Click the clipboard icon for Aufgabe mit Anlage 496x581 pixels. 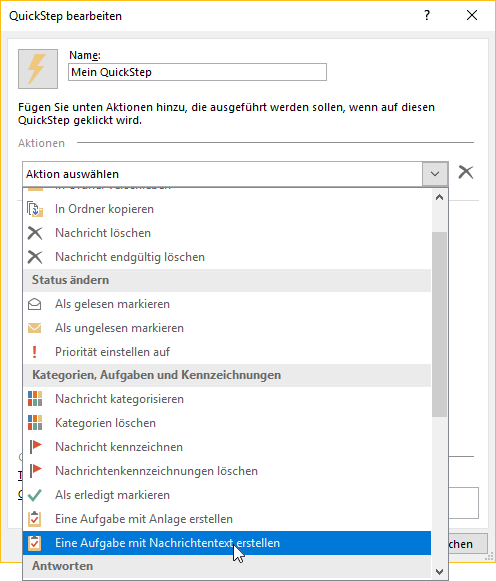pyautogui.click(x=35, y=519)
